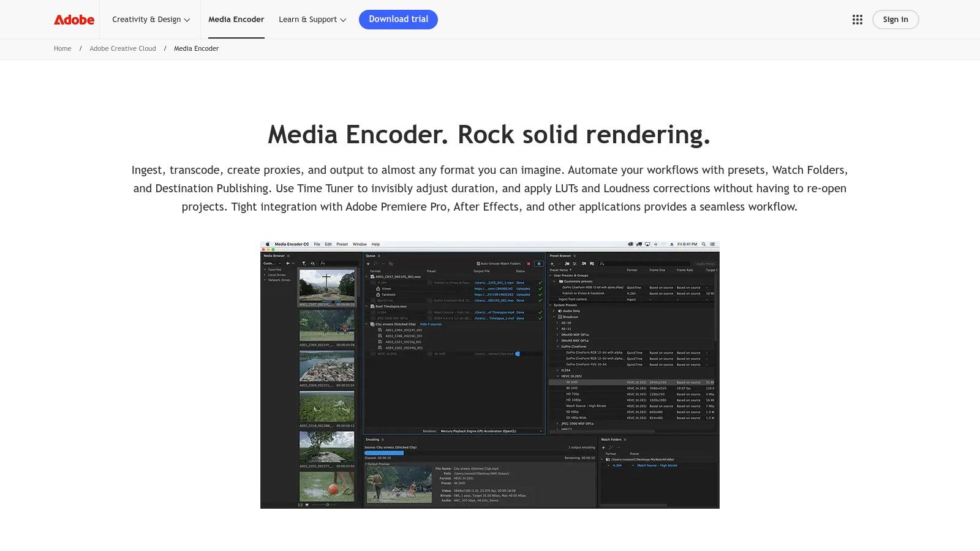
Task: Click the thumbnail size slider in Media Browser
Action: [327, 504]
